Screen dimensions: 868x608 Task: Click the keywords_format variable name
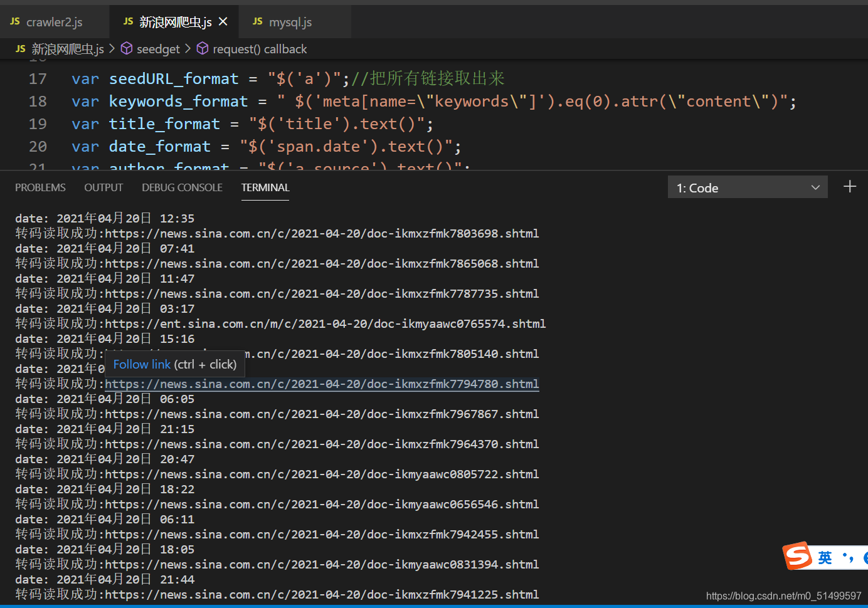(178, 101)
